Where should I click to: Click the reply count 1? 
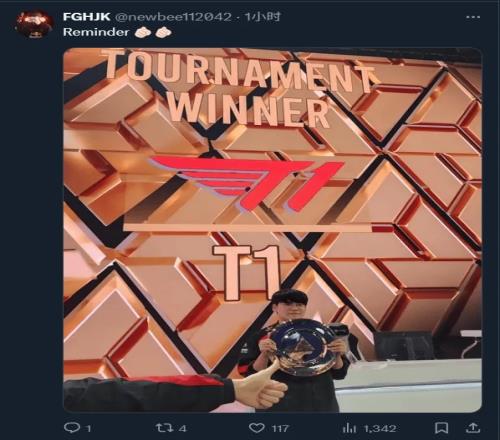89,428
